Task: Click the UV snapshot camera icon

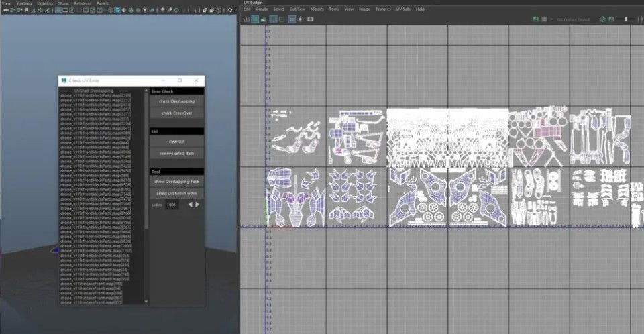Action: 310,19
